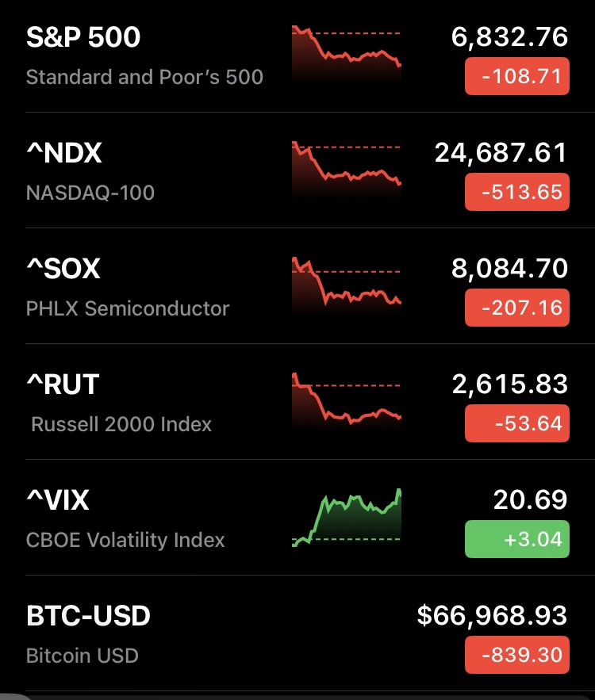Tap the S&P 500 ticker name
The image size is (595, 700).
(83, 37)
